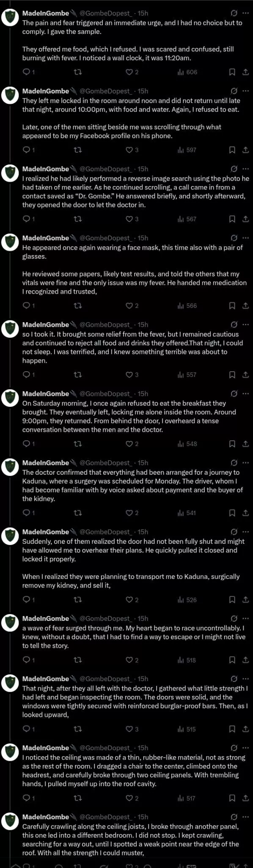
Task: Open @GombeDopest_ handle on last tweet
Action: click(106, 817)
